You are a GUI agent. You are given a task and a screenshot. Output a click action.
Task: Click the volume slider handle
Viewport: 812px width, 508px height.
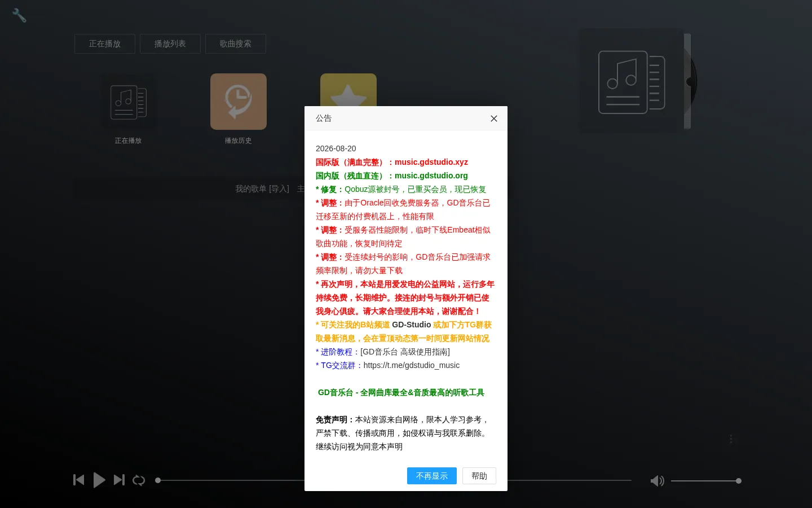[739, 481]
